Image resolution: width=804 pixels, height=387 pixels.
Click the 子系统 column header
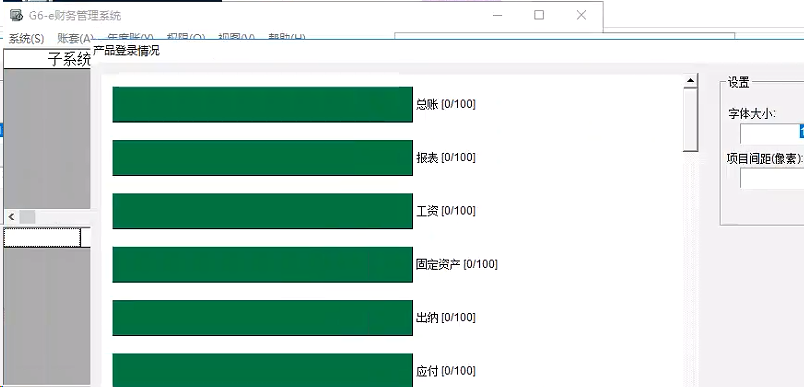pos(47,59)
